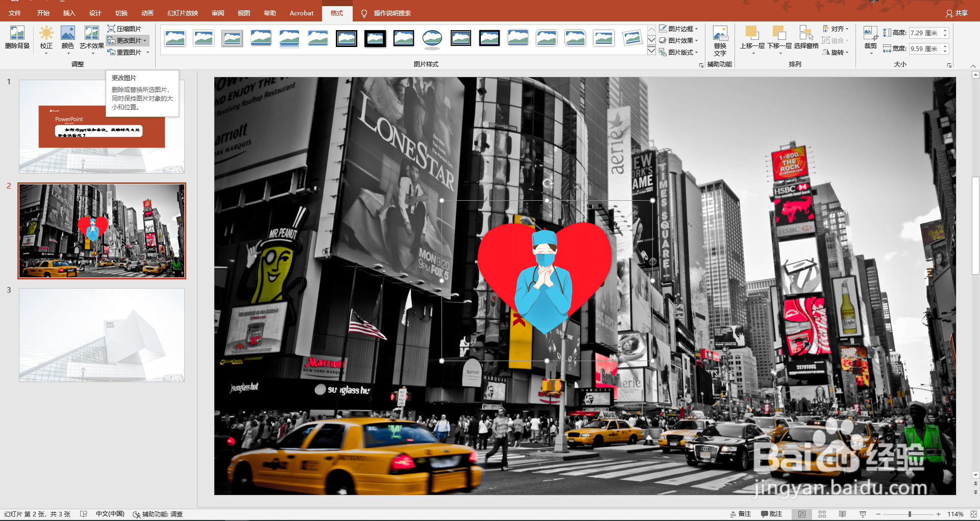
Task: Switch to the 切换 Transitions tab
Action: tap(121, 13)
